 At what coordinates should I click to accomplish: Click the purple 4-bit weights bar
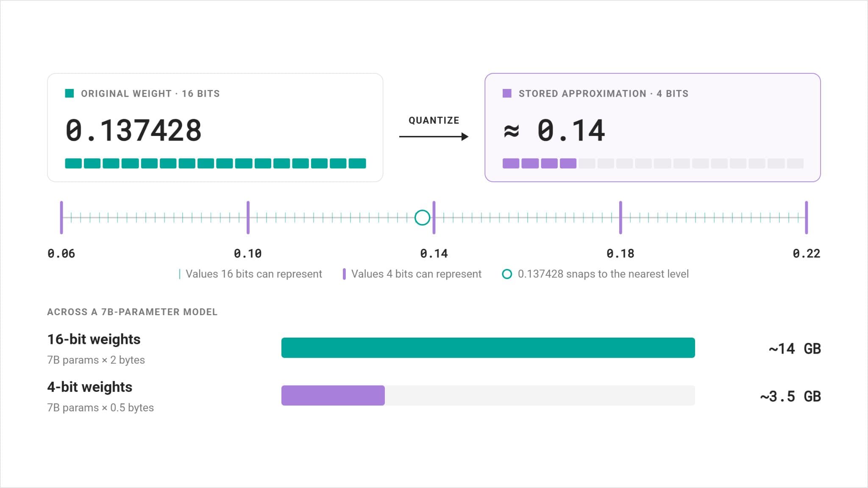333,396
